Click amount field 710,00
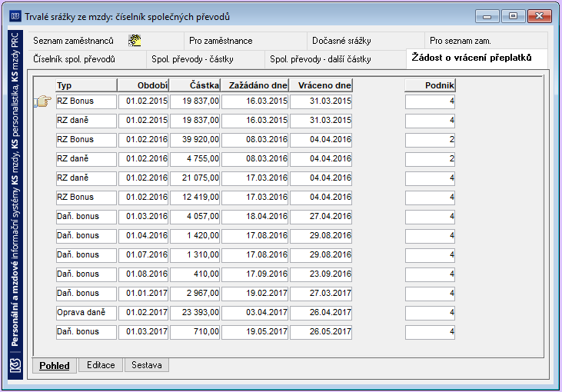The width and height of the screenshot is (562, 392). point(195,332)
